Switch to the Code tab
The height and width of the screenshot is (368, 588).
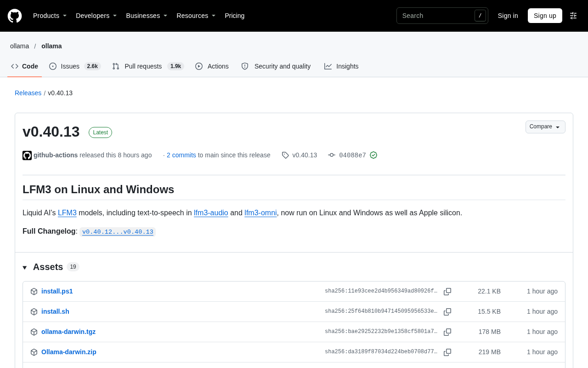[x=25, y=66]
